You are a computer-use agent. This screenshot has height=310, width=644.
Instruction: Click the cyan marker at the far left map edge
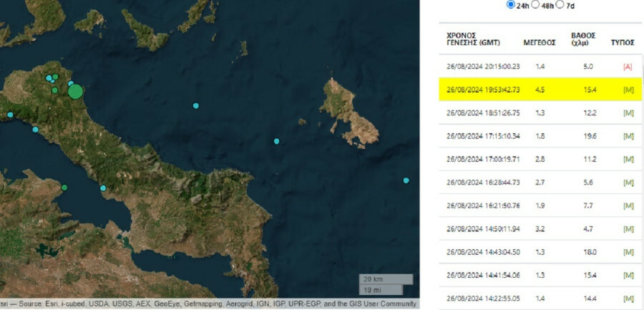point(10,115)
